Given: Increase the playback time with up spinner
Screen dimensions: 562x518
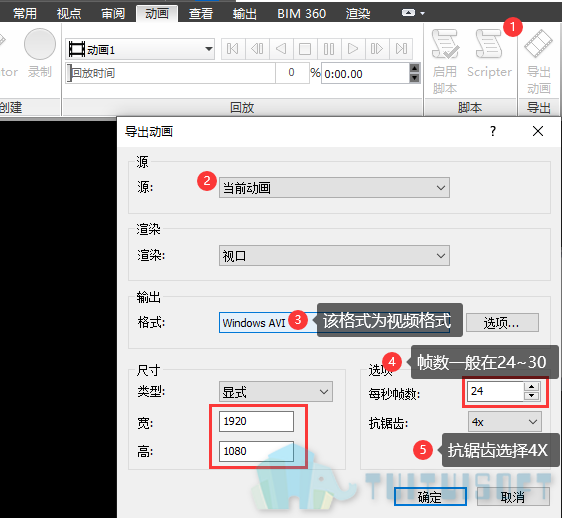Looking at the screenshot, I should point(415,68).
